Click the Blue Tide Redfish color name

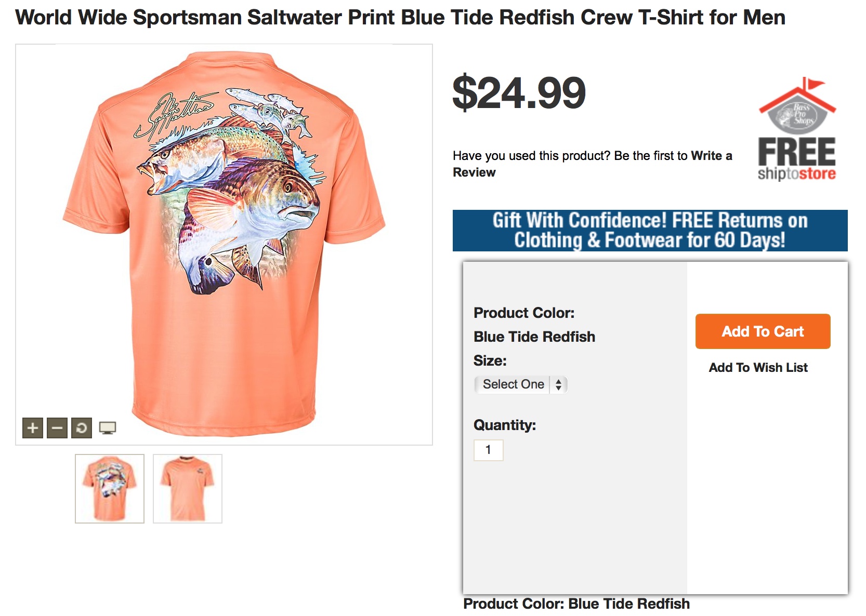tap(534, 337)
